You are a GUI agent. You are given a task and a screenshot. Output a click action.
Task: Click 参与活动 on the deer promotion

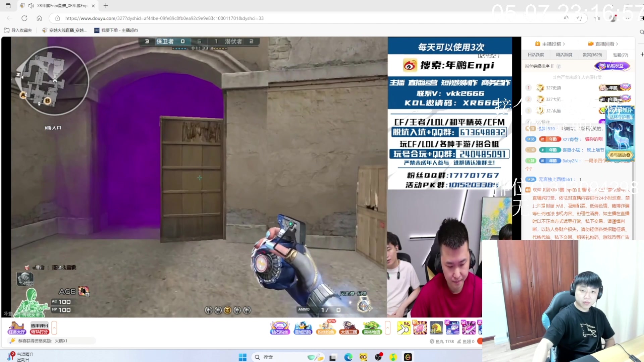click(620, 155)
